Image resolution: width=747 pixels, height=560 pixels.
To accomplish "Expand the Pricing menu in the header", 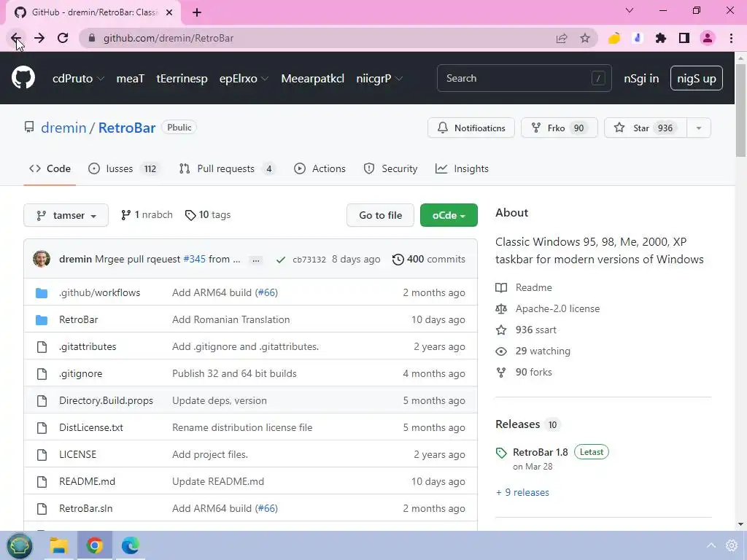I will [x=379, y=79].
